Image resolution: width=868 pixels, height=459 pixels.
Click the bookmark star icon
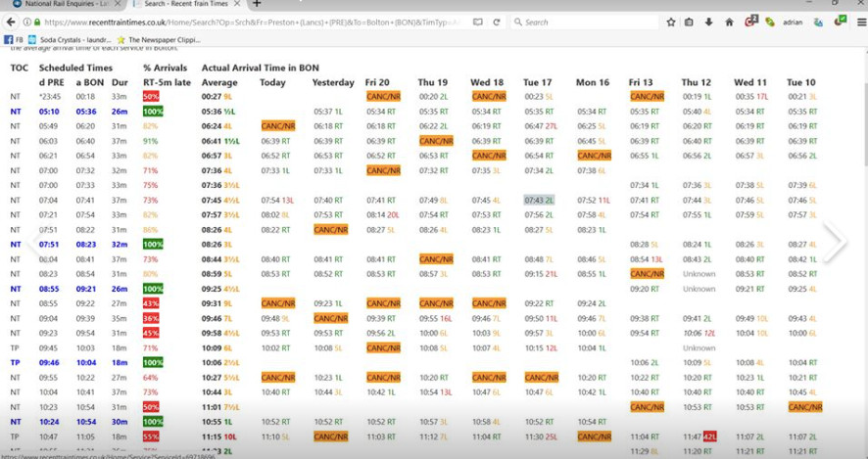point(671,22)
